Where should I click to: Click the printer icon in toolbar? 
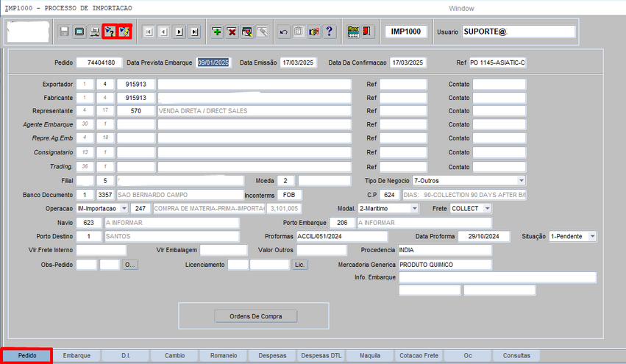[x=94, y=32]
